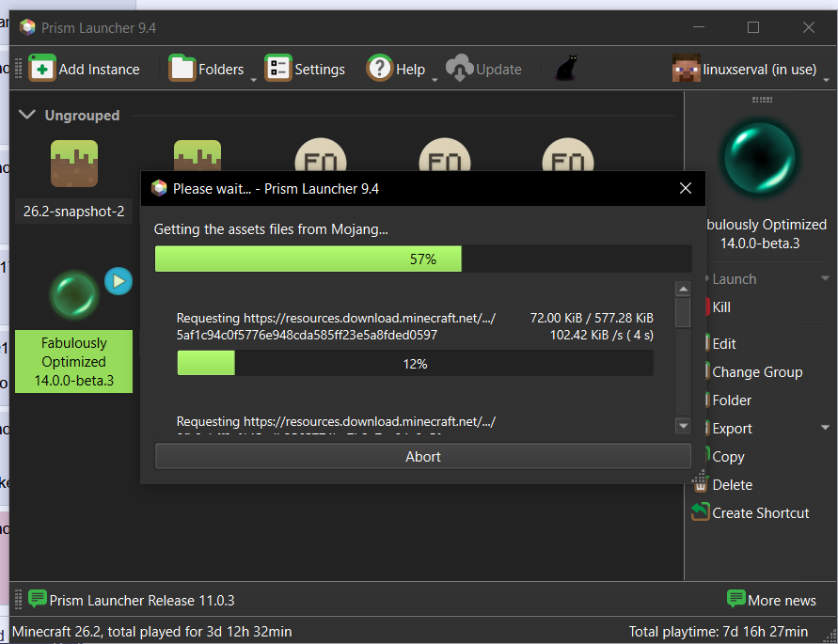Minimize the Prism Launcher window

pyautogui.click(x=699, y=27)
